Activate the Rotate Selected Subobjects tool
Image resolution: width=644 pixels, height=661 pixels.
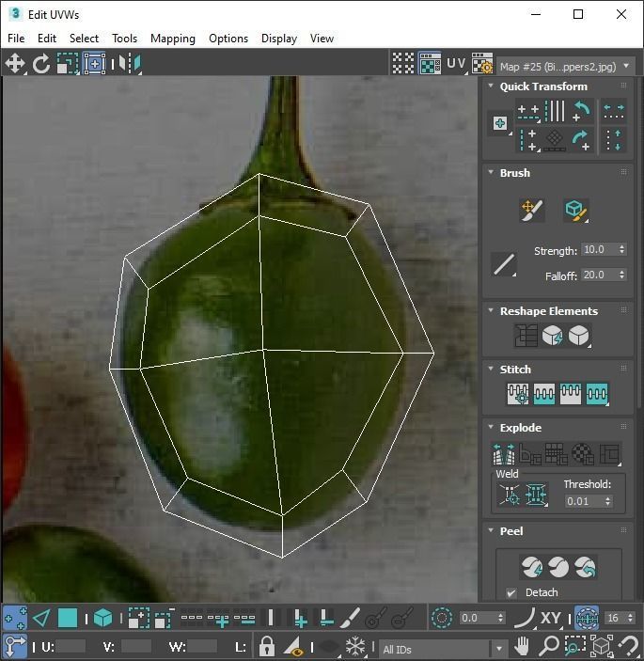41,64
